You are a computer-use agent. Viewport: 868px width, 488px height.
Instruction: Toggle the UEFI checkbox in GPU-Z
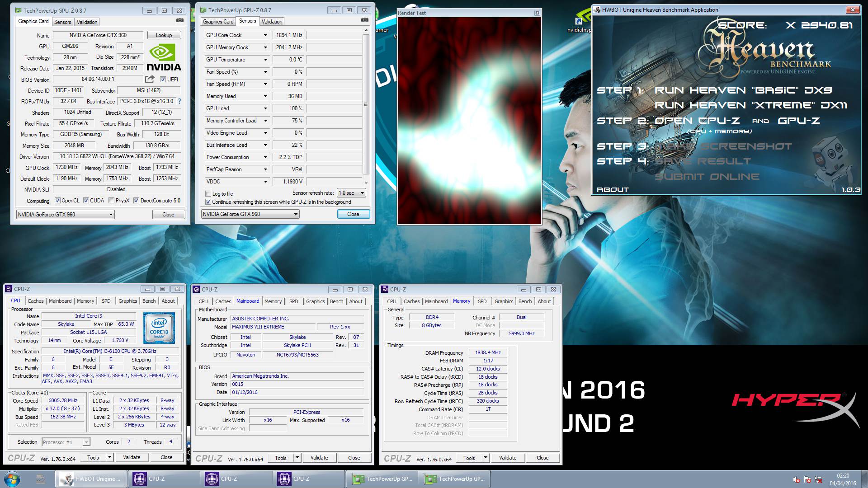point(163,80)
